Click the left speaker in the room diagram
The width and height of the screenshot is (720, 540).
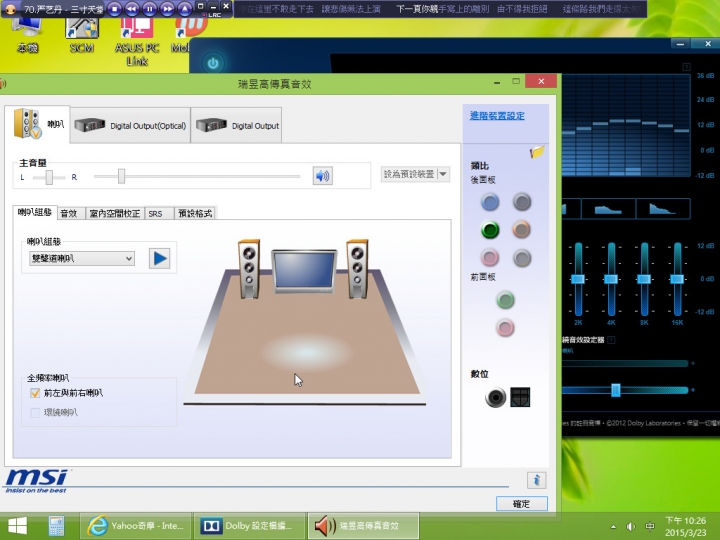point(249,269)
